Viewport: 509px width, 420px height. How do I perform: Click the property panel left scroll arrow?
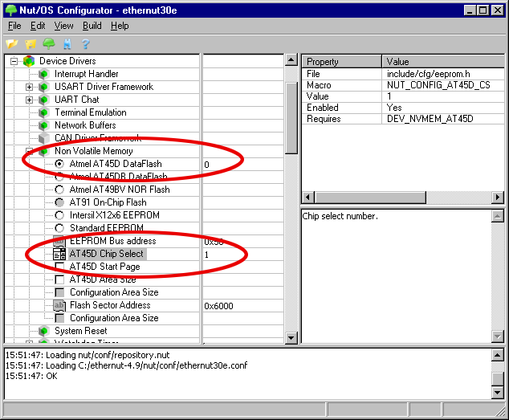(x=308, y=198)
